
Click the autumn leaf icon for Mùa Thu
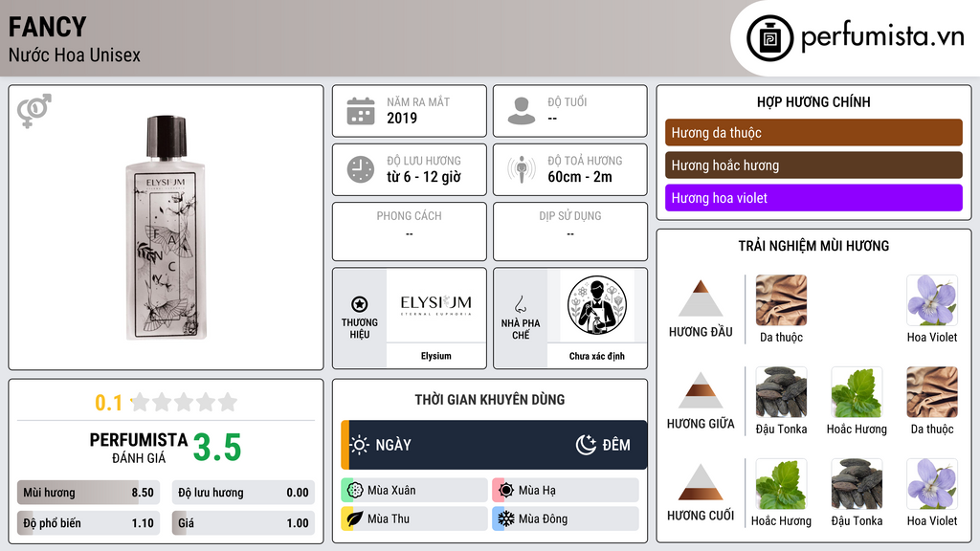pos(355,518)
